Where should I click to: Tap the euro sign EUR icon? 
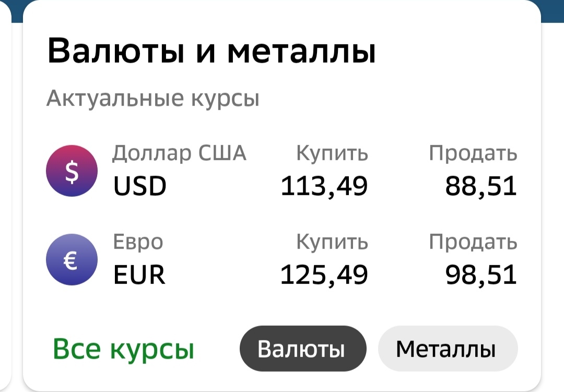tap(72, 259)
